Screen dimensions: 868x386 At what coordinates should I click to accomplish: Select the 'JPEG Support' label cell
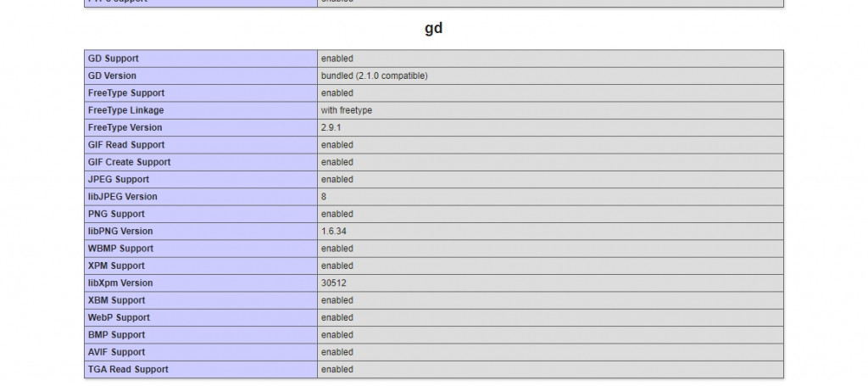tap(201, 180)
